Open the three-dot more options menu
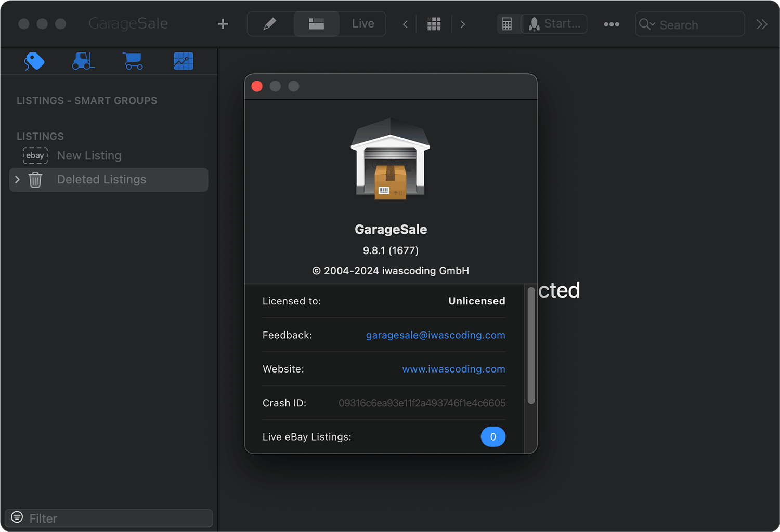Screen dimensions: 780x532 point(611,24)
